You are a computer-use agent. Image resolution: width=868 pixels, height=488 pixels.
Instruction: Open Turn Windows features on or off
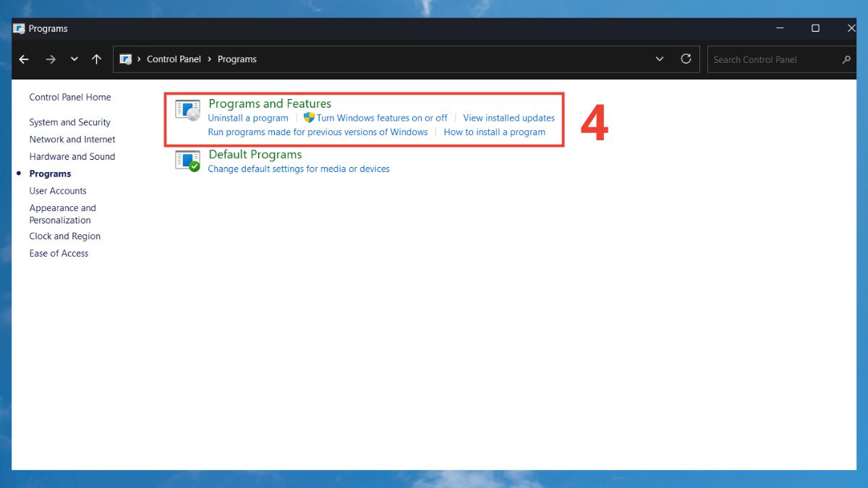pyautogui.click(x=382, y=118)
